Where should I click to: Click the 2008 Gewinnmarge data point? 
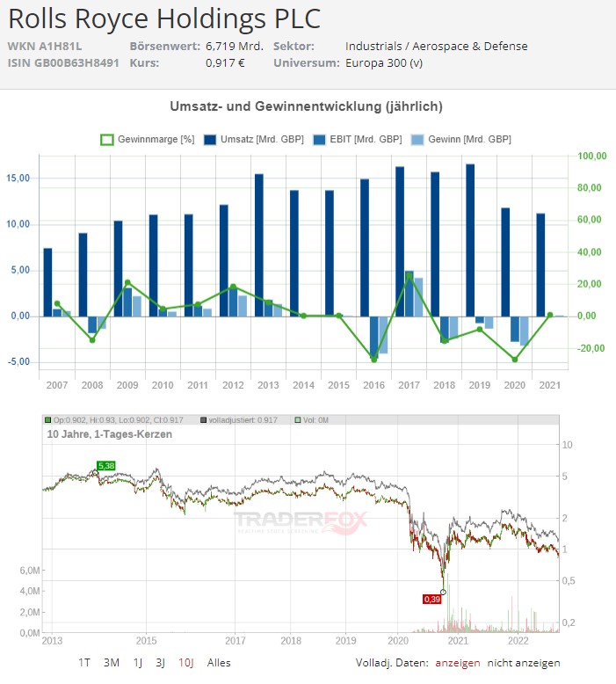click(x=92, y=340)
